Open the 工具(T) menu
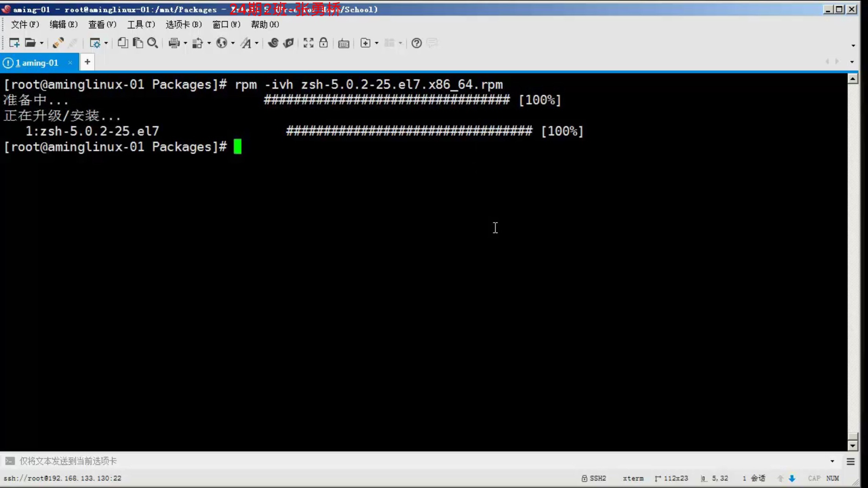The width and height of the screenshot is (868, 488). coord(141,24)
